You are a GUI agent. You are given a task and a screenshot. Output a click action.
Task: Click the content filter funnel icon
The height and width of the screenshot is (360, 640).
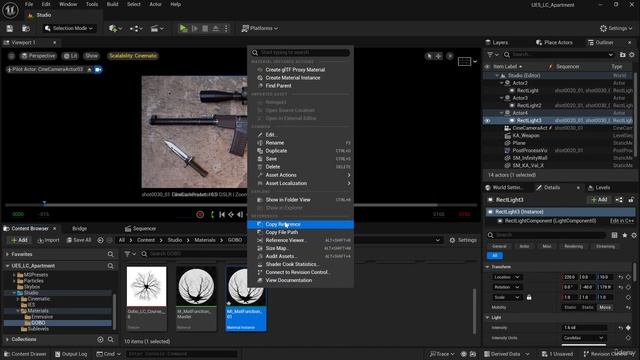129,254
